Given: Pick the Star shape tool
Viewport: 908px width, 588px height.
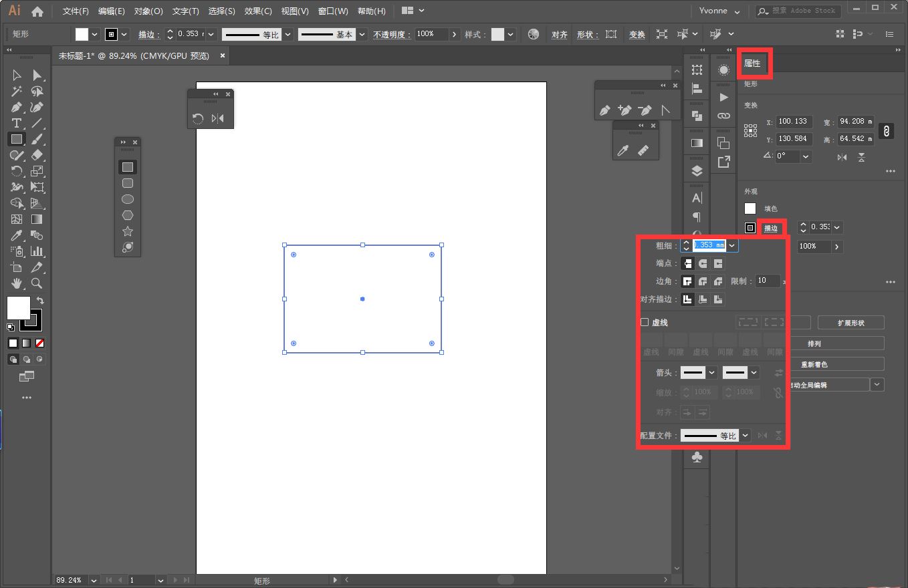Looking at the screenshot, I should point(127,231).
